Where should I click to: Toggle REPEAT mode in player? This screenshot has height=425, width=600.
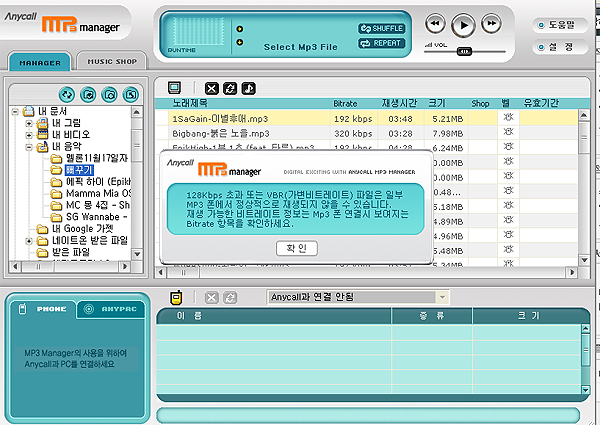tap(382, 43)
